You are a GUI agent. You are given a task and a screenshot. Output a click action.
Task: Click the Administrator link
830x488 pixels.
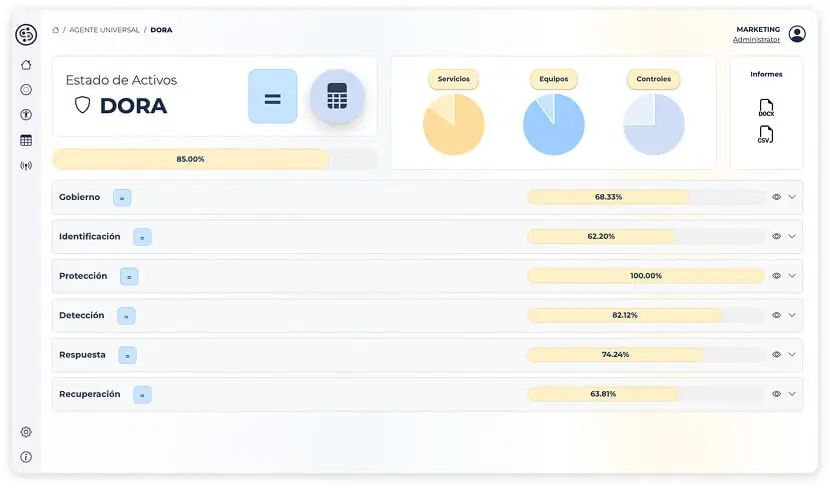pyautogui.click(x=756, y=40)
